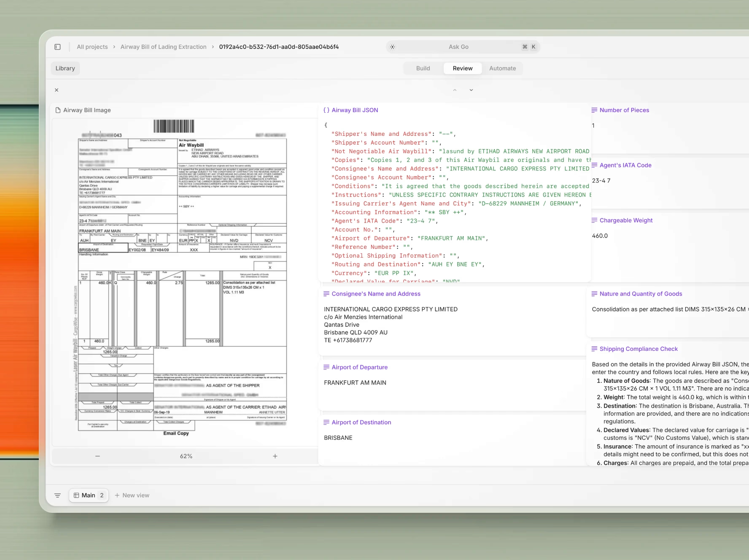The width and height of the screenshot is (749, 560).
Task: Open the Airway Bill JSON field header
Action: tap(355, 110)
